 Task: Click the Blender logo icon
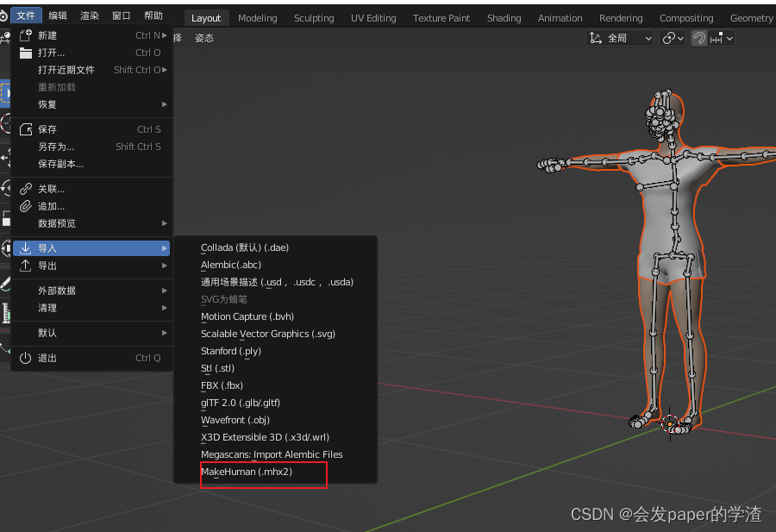point(3,16)
